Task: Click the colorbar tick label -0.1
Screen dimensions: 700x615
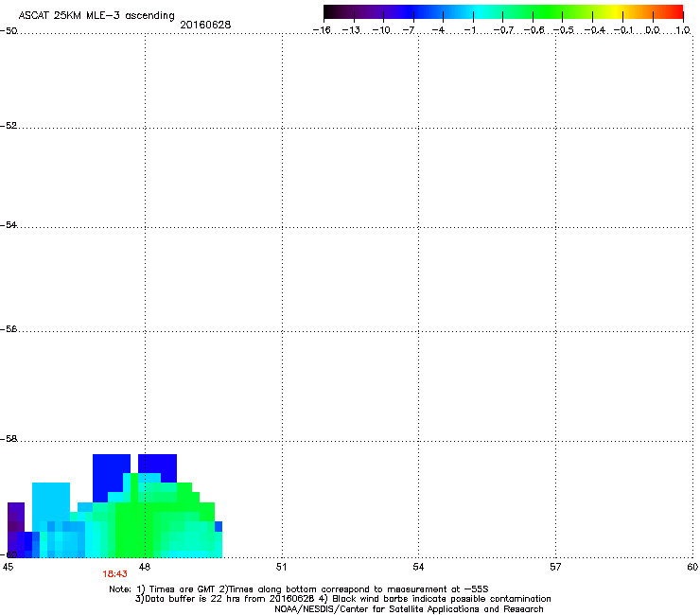Action: [623, 30]
